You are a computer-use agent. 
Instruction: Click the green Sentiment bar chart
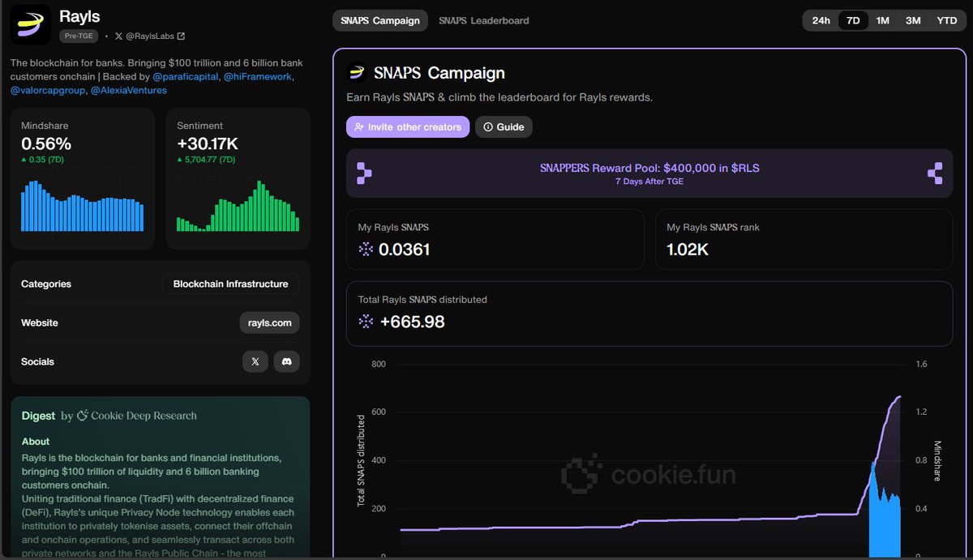(238, 206)
